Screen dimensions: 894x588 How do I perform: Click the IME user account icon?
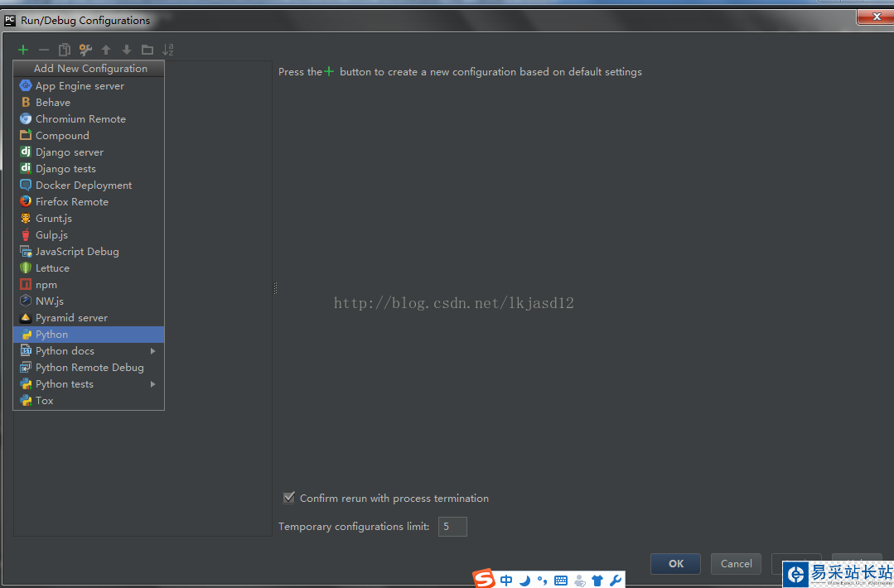580,581
